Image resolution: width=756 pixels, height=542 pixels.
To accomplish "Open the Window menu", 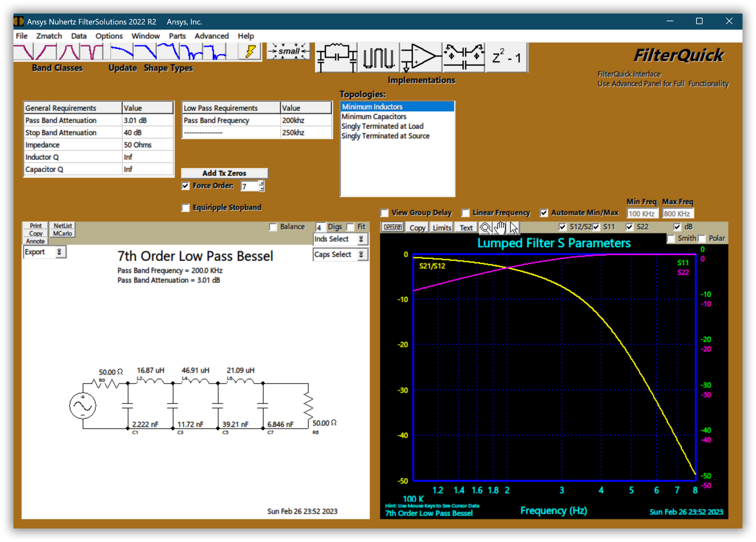I will tap(146, 36).
